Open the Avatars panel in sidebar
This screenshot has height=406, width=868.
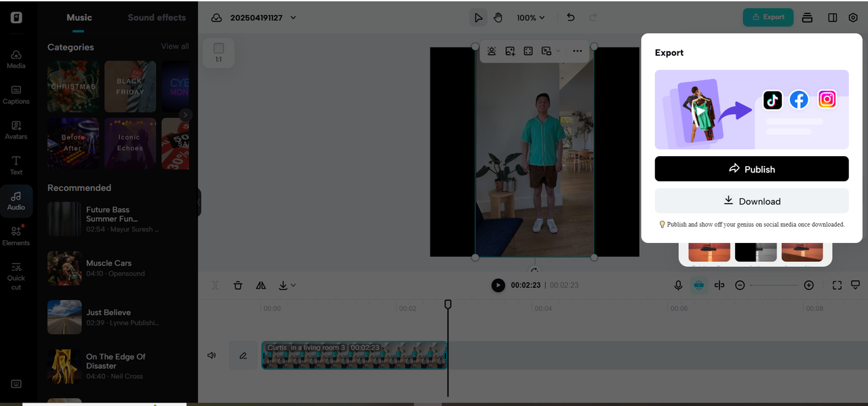click(16, 130)
